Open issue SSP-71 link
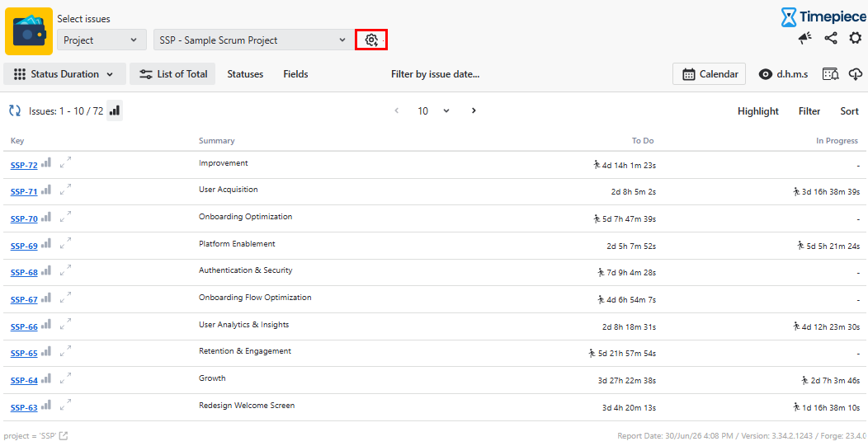The image size is (868, 446). pos(24,192)
